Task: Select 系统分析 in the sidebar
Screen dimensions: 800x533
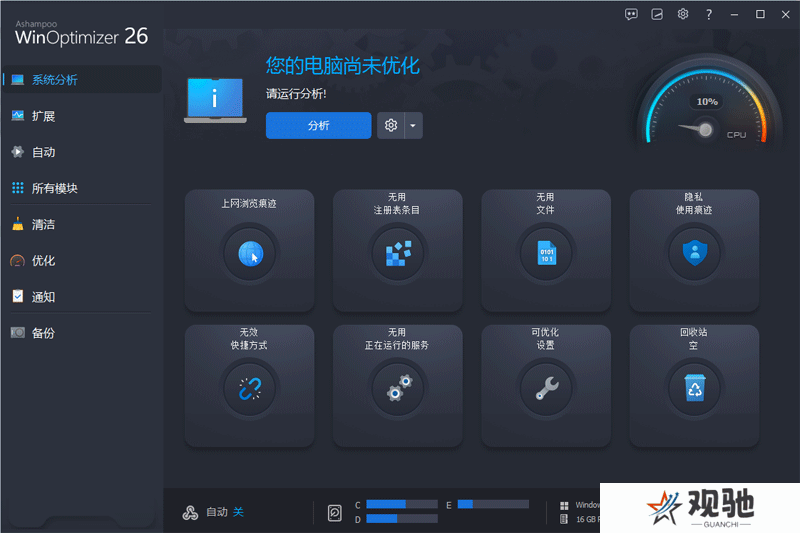Action: 82,80
